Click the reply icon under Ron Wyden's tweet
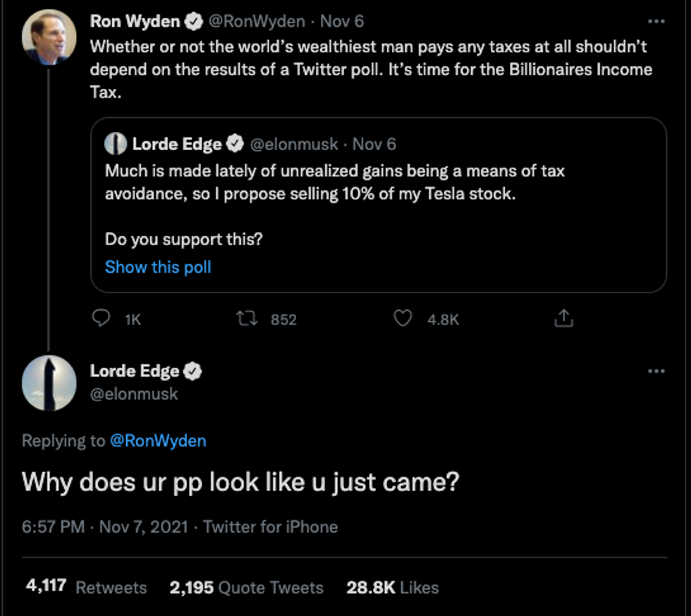 (102, 319)
